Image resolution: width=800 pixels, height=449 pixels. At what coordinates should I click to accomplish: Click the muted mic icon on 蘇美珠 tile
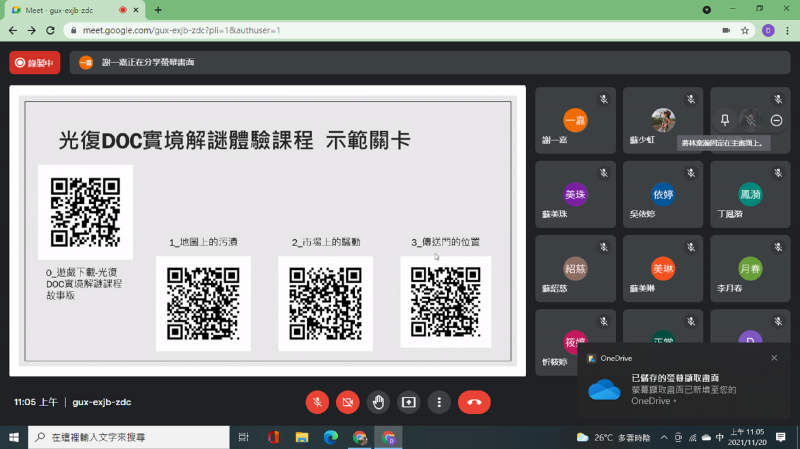click(604, 173)
